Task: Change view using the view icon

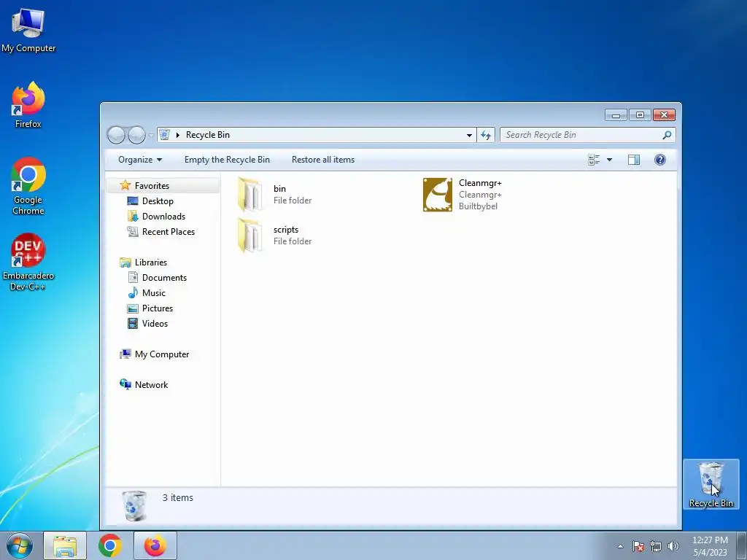Action: [594, 160]
